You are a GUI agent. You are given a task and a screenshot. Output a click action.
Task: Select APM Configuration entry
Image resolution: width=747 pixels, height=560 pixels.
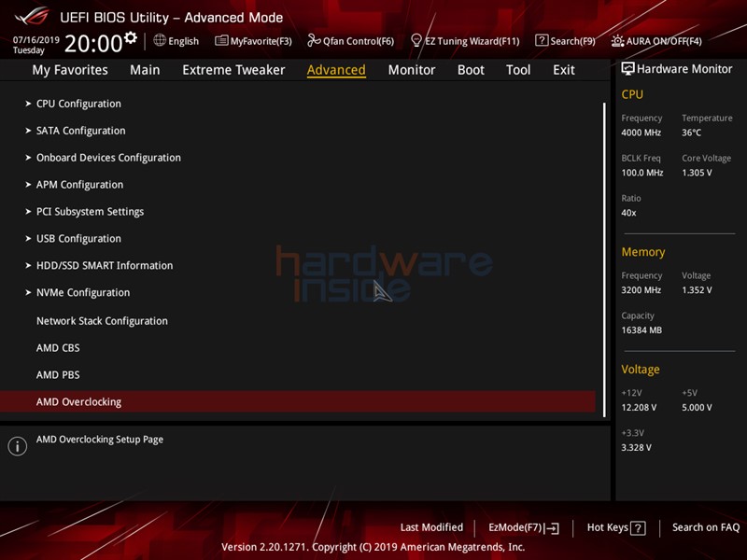(79, 185)
